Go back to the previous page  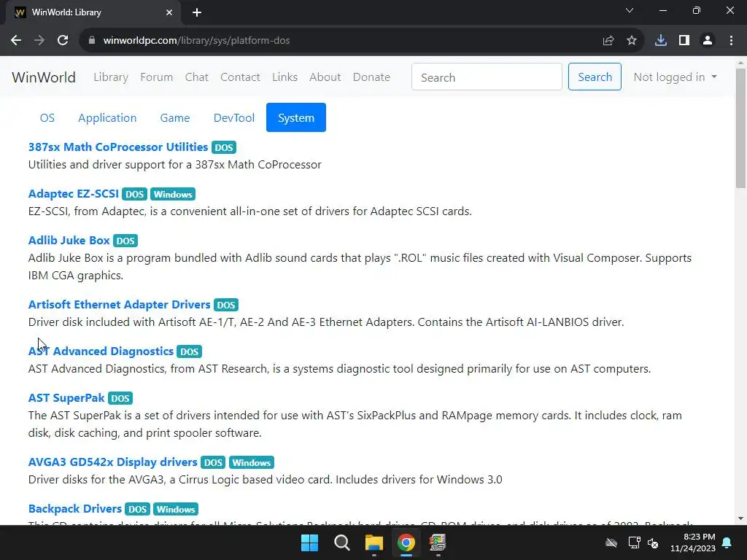tap(16, 41)
